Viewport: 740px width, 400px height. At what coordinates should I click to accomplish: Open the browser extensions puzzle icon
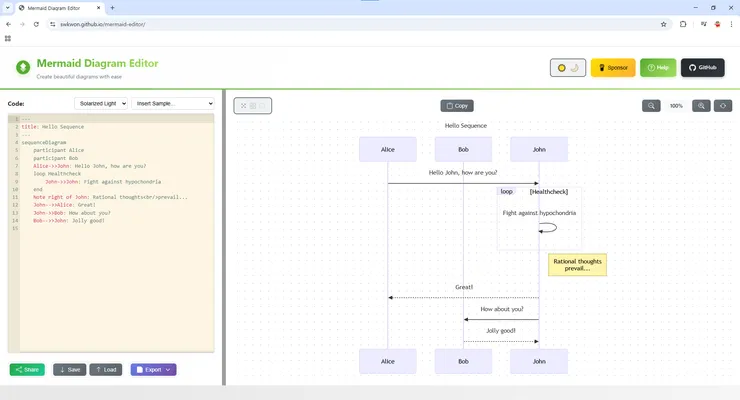tap(683, 24)
